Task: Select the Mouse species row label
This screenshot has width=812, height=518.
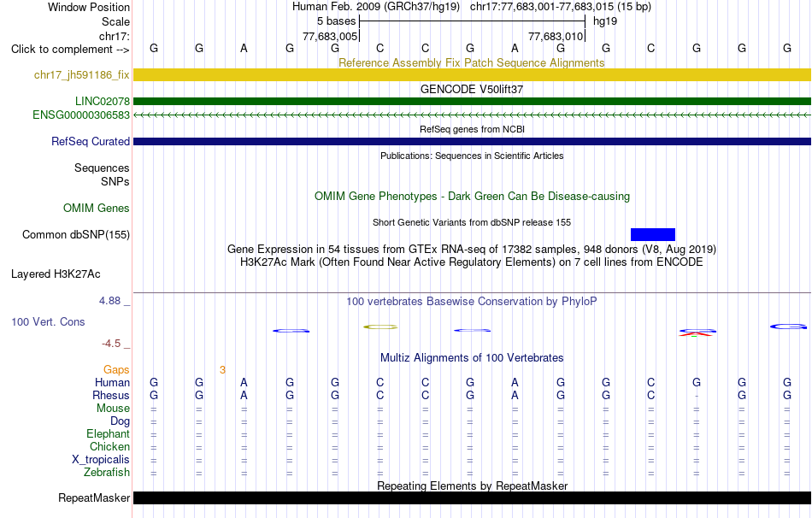Action: tap(114, 409)
